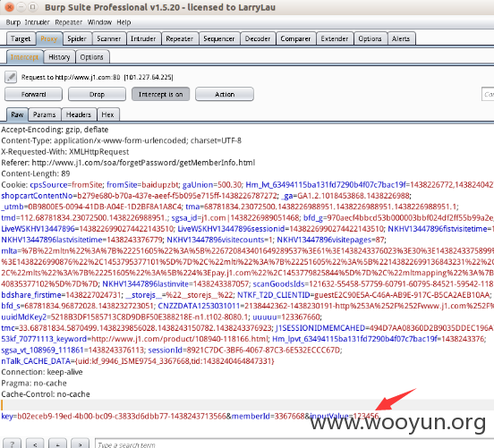This screenshot has width=494, height=448.
Task: Click the Forward button
Action: (33, 94)
